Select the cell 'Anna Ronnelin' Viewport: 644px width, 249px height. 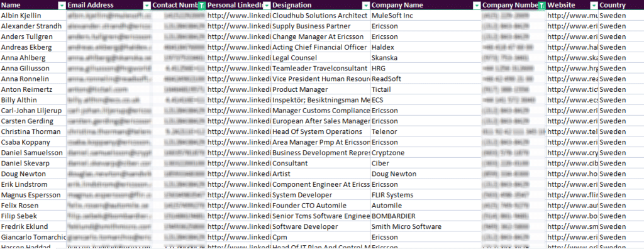pyautogui.click(x=33, y=79)
